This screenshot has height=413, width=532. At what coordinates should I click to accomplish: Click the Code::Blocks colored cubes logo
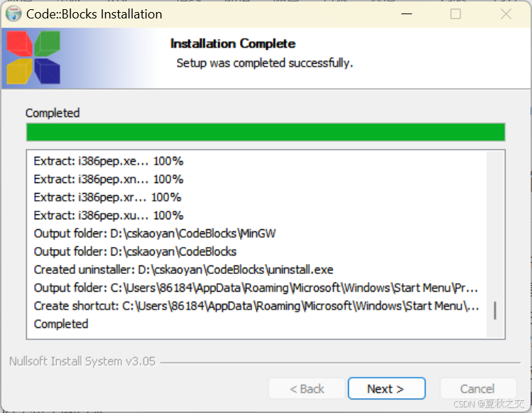(x=33, y=57)
